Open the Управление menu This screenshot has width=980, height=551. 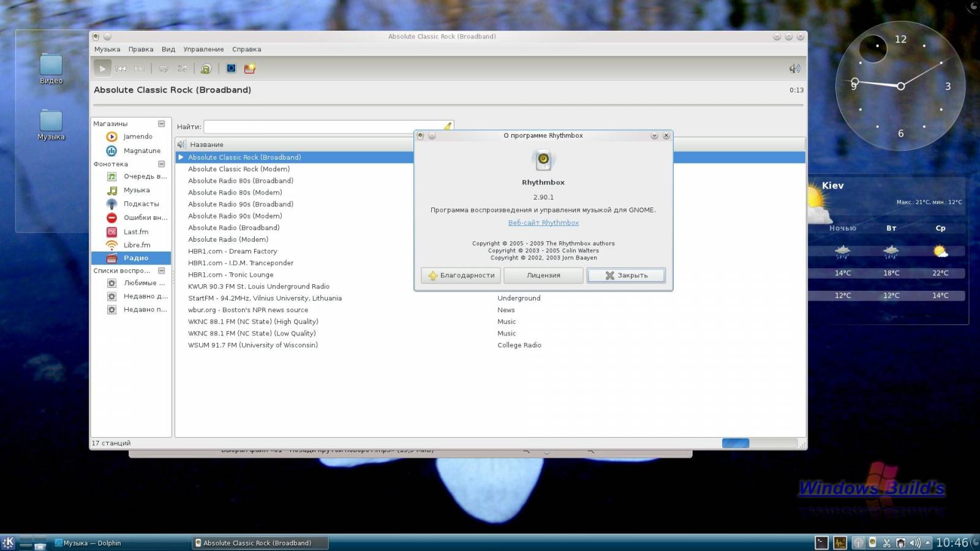pos(203,50)
